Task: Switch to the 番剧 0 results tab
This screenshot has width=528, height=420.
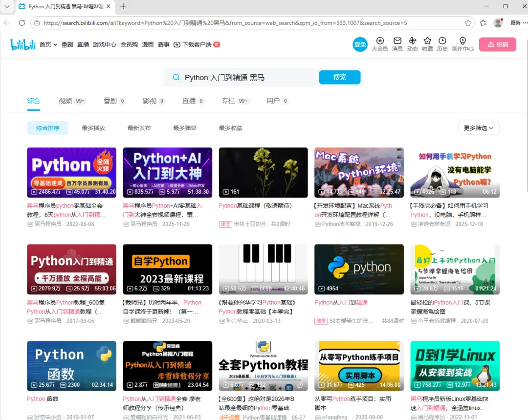Action: click(x=114, y=101)
